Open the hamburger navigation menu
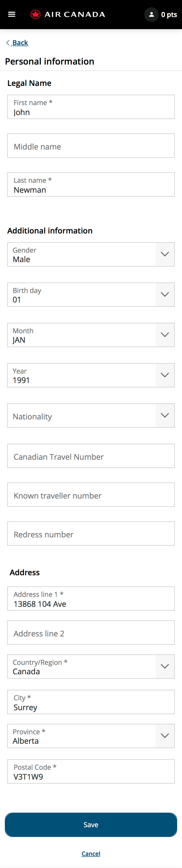 click(12, 14)
